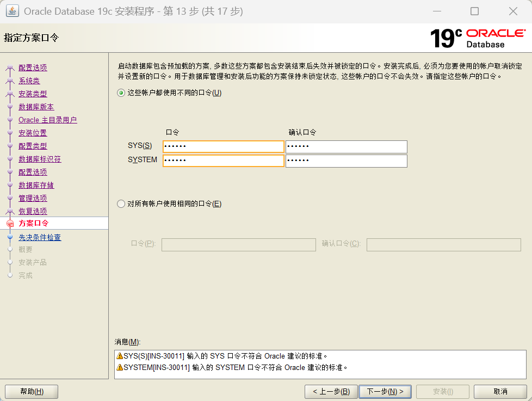The height and width of the screenshot is (401, 532).
Task: Proceed with 下一步(N) button
Action: [x=385, y=392]
